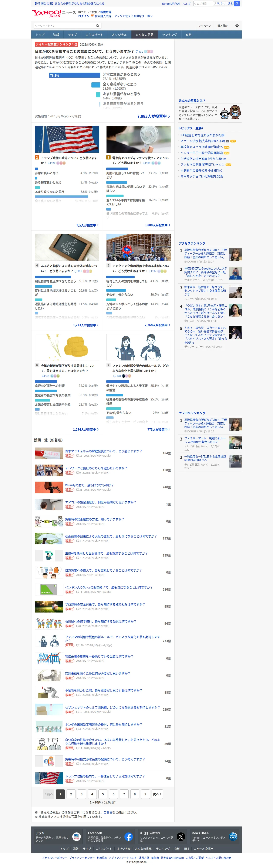273x868 pixels.
Task: Open comments (13) on the 青木マッチョ poll row
Action: point(79,456)
